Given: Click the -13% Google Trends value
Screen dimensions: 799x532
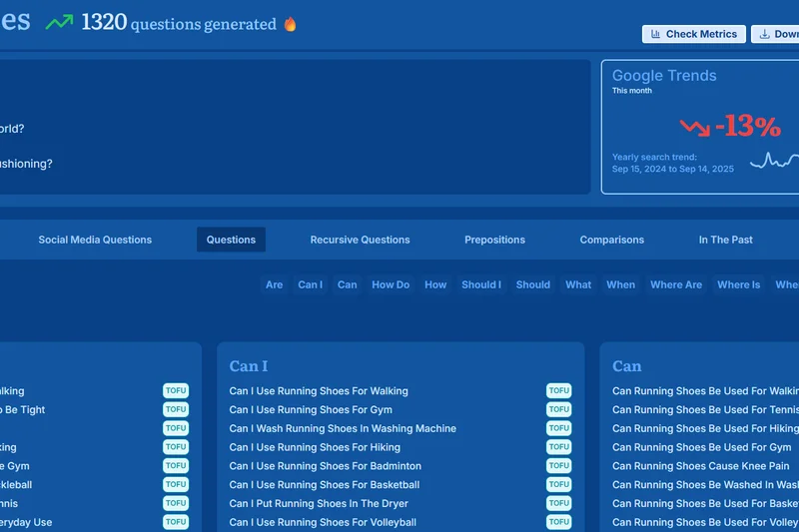Looking at the screenshot, I should click(x=747, y=127).
